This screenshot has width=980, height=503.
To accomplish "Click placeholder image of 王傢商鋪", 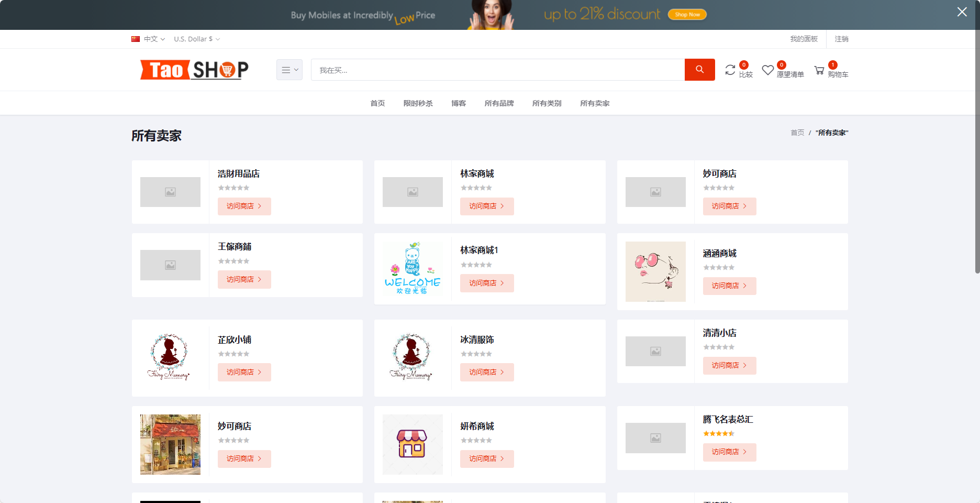I will click(170, 265).
